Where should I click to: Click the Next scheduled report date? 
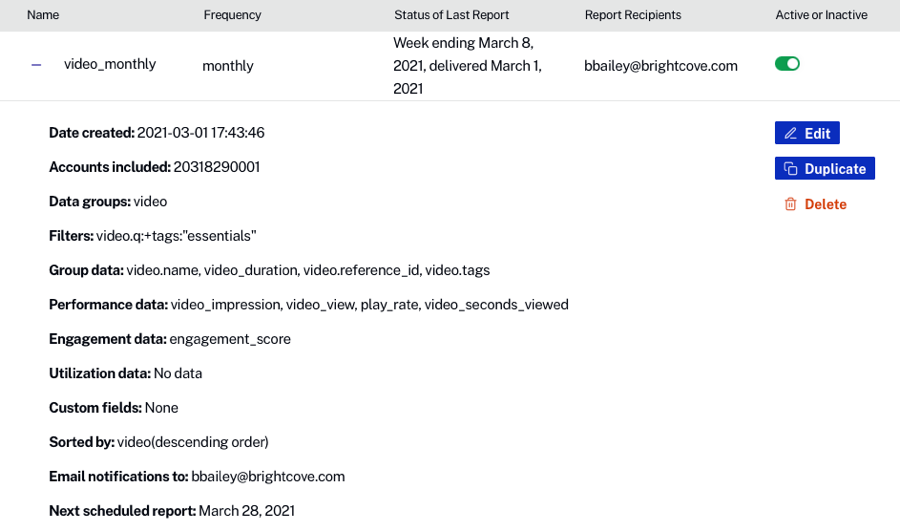pyautogui.click(x=247, y=511)
